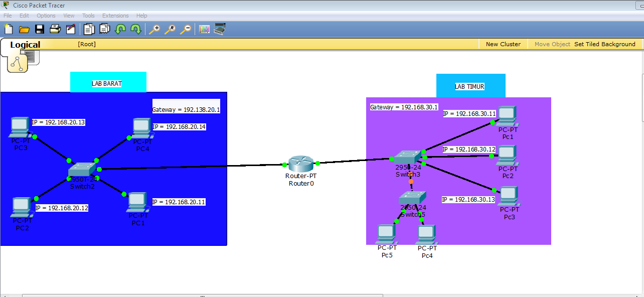Open the drawing palette icon

tap(204, 29)
